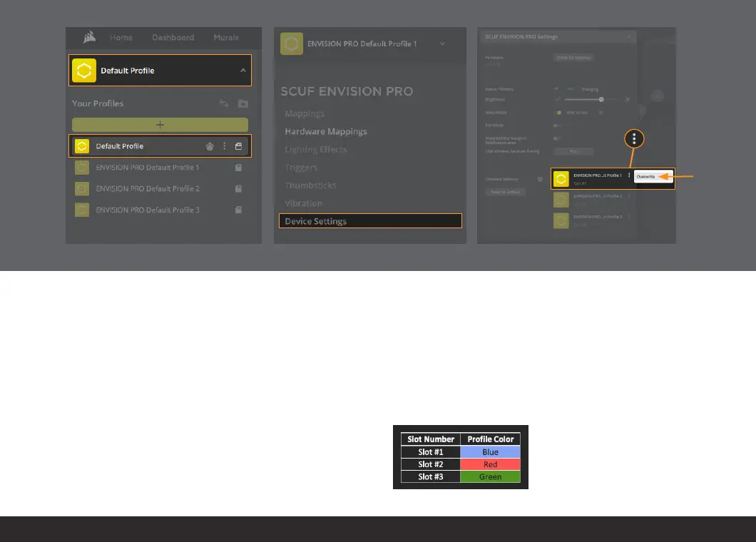Click memory card icon beside ENVISION PRO Default Profile 2

pyautogui.click(x=238, y=188)
